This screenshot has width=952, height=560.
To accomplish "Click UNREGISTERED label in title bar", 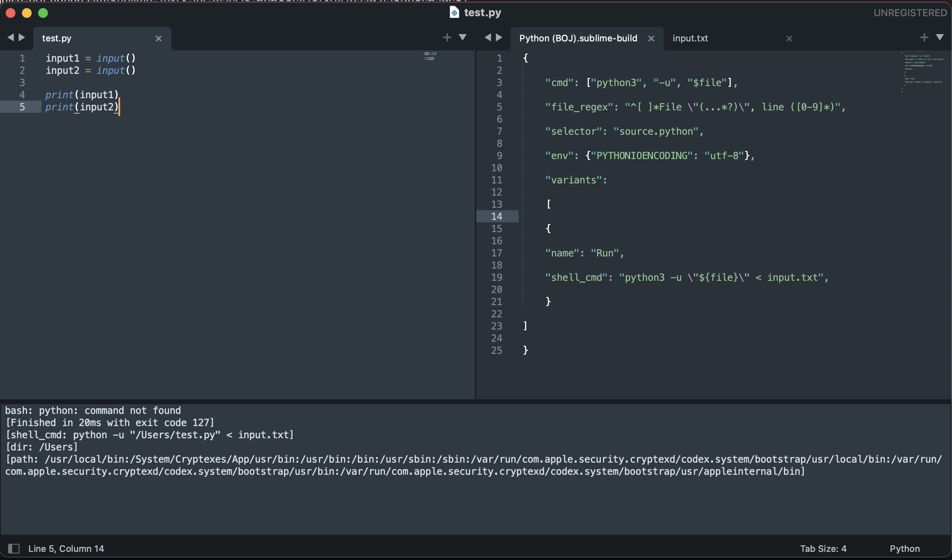I will (910, 13).
